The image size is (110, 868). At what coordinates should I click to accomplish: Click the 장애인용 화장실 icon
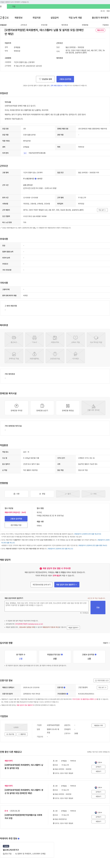[68, 408]
